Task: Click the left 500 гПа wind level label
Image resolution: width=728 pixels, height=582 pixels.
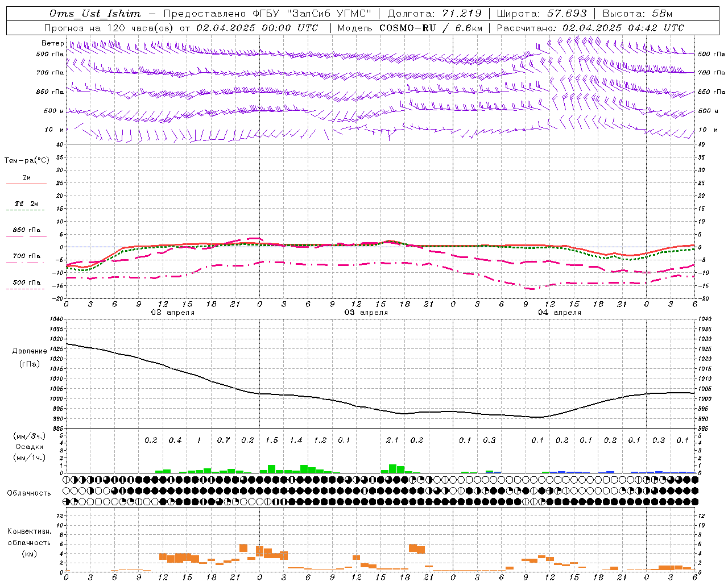Action: (50, 55)
